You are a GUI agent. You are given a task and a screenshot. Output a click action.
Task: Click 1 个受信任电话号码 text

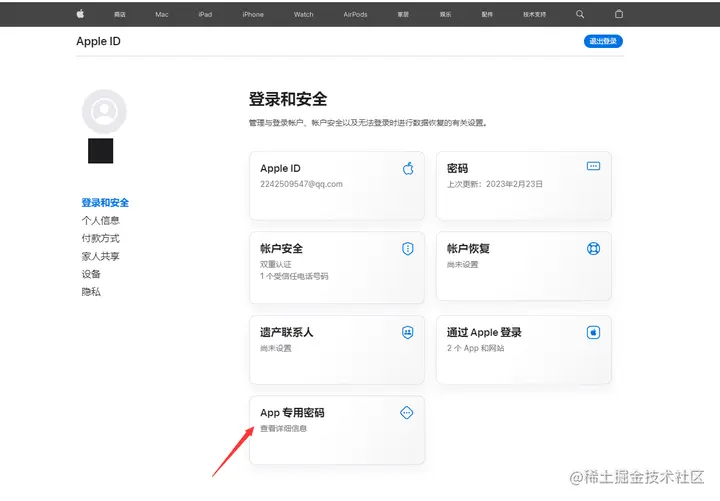click(x=294, y=276)
